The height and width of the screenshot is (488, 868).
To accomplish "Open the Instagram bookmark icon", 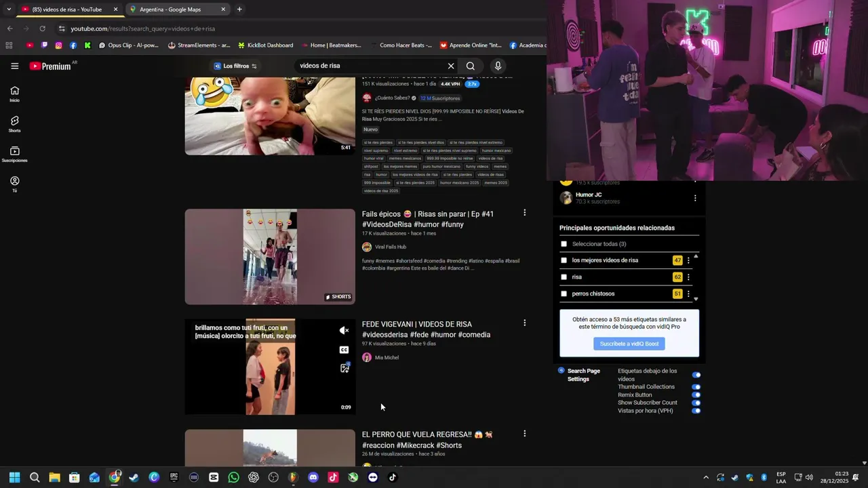I will (59, 45).
